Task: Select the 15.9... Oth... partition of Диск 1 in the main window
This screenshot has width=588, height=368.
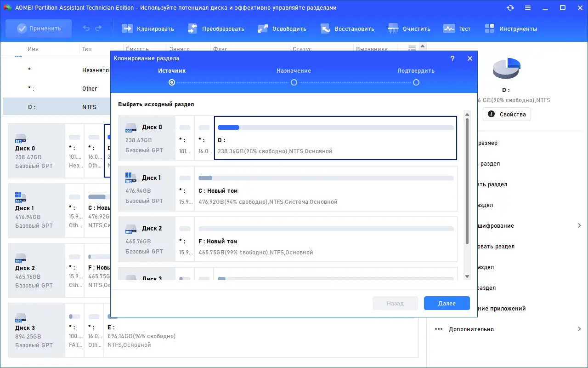Action: (x=75, y=211)
